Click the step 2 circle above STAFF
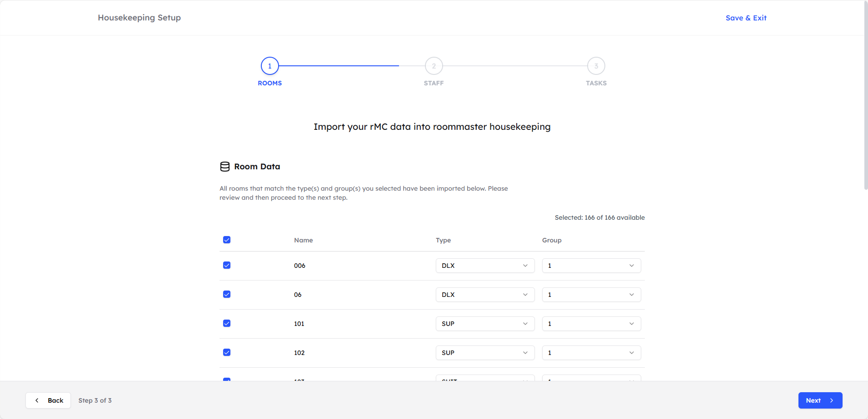Viewport: 868px width, 419px height. click(x=433, y=65)
